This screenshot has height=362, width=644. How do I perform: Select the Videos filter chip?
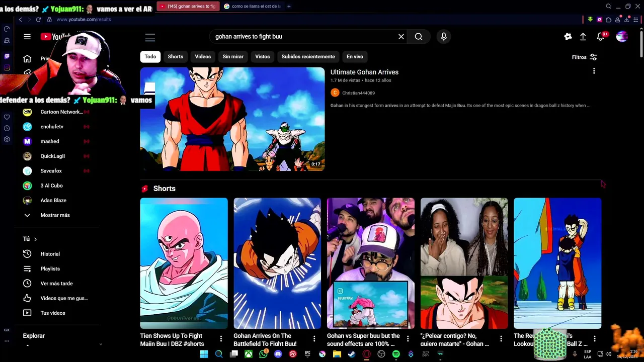[x=203, y=57]
